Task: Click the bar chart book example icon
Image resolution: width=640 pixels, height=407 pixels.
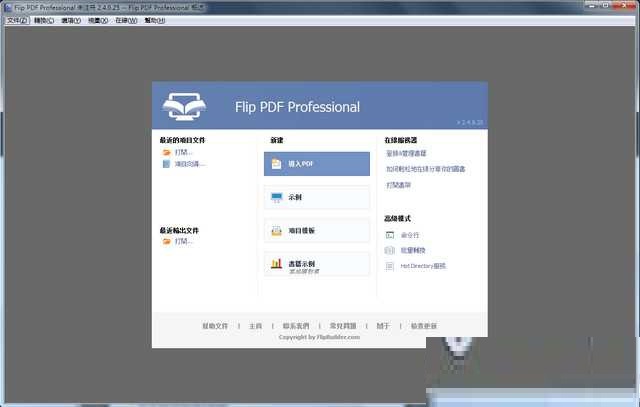Action: (x=276, y=265)
